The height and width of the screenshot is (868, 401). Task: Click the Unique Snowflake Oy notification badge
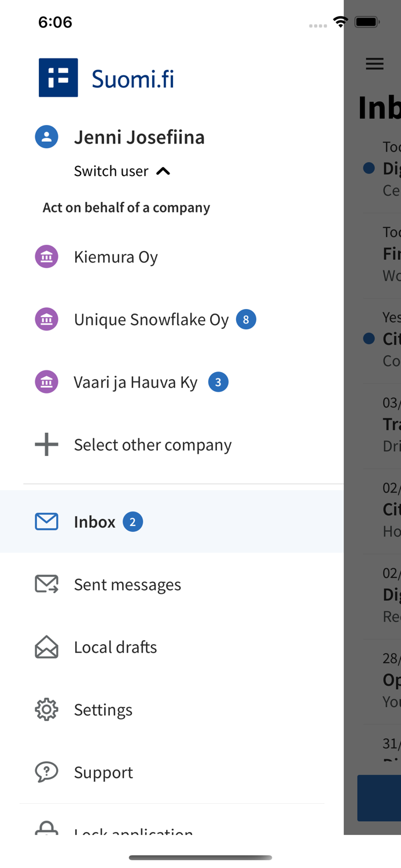(x=246, y=319)
